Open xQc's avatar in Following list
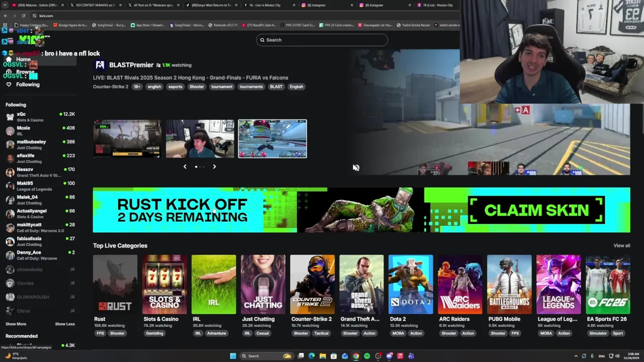 pos(10,117)
